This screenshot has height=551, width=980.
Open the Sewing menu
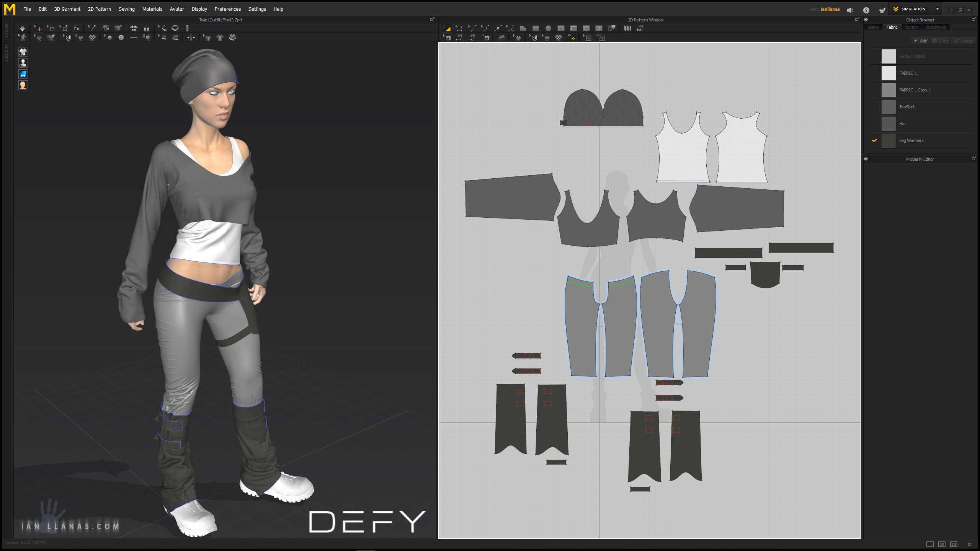[x=127, y=9]
